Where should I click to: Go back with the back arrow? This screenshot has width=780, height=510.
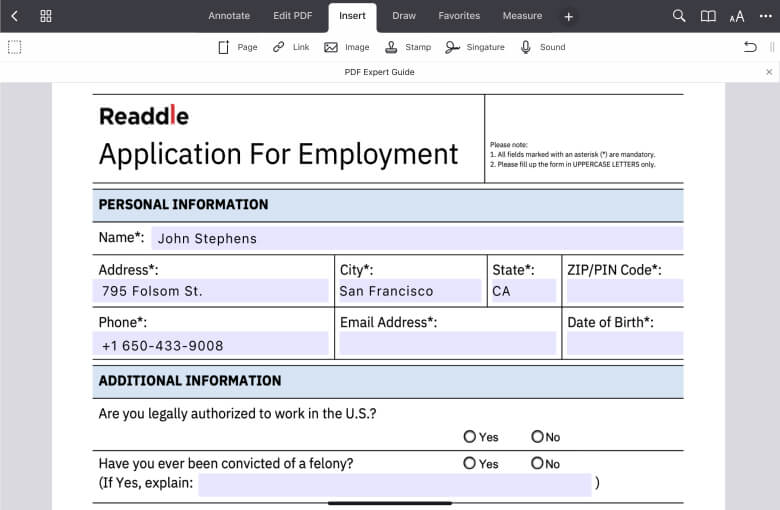click(x=14, y=16)
